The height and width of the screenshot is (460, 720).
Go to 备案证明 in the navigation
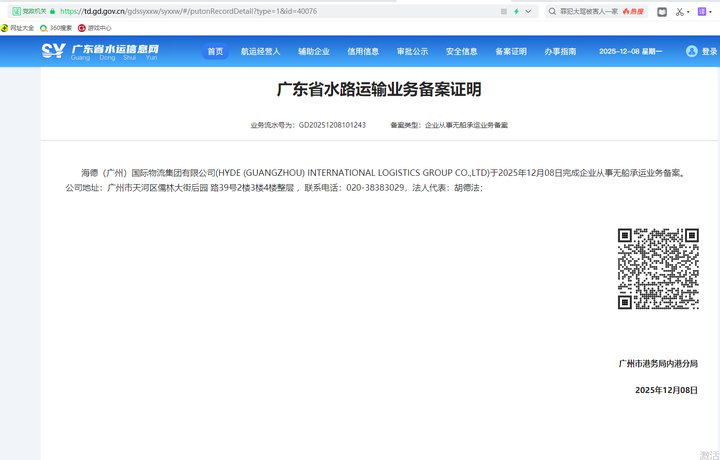[511, 51]
